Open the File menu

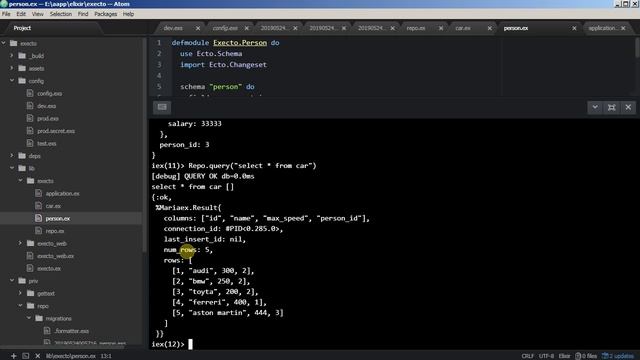coord(6,14)
